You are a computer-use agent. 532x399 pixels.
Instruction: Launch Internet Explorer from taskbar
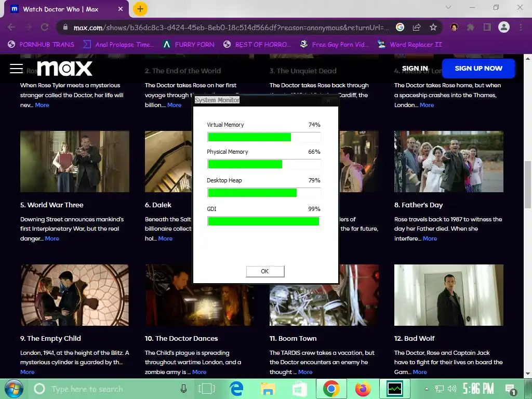click(x=236, y=389)
